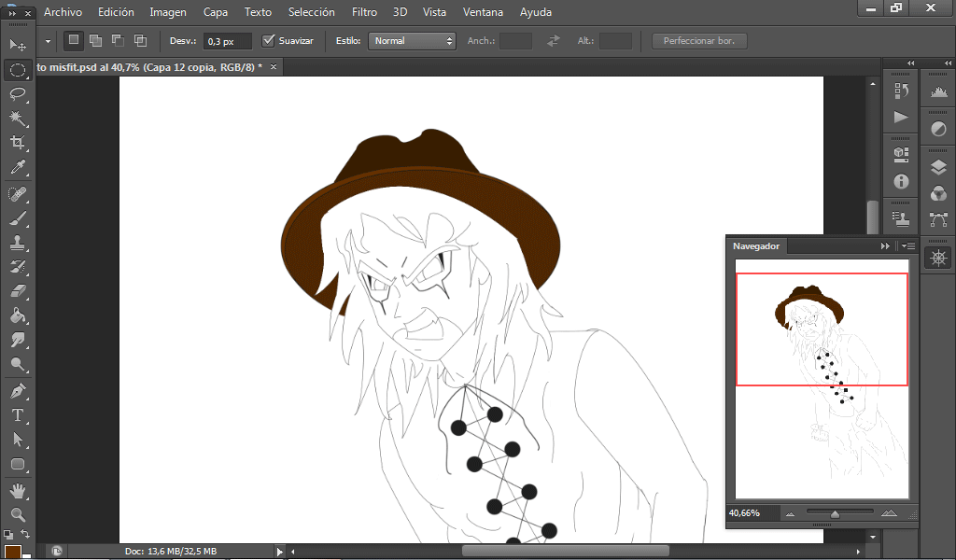This screenshot has width=956, height=560.
Task: Click the Desv. feather input field
Action: click(227, 41)
